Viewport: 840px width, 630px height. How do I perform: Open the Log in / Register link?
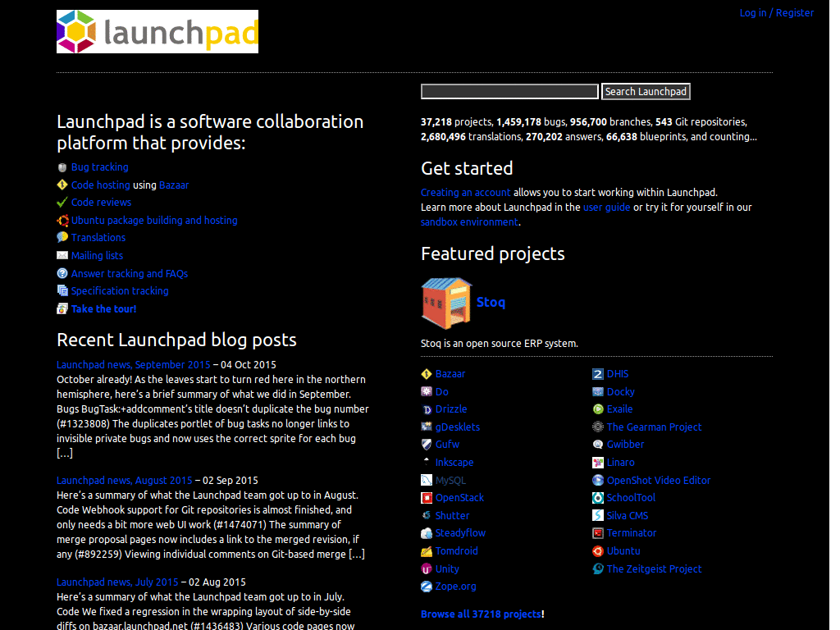(776, 13)
